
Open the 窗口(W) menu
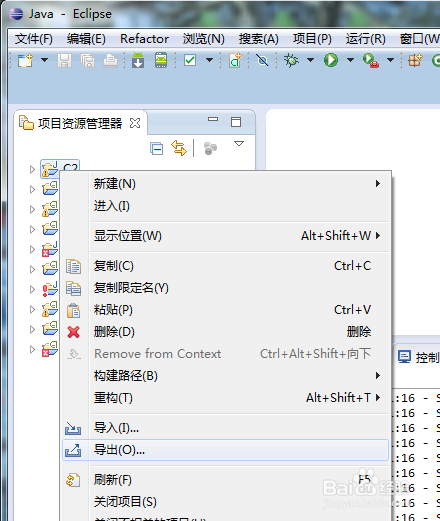[420, 39]
